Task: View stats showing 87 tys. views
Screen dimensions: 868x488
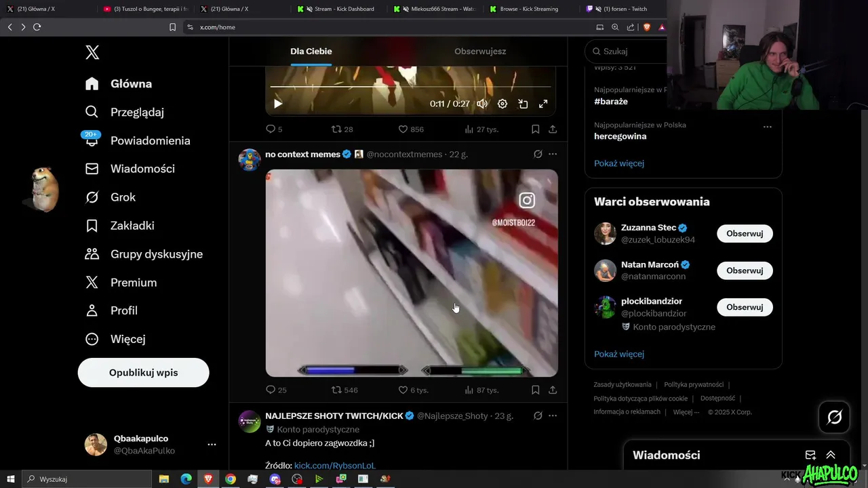Action: tap(481, 390)
